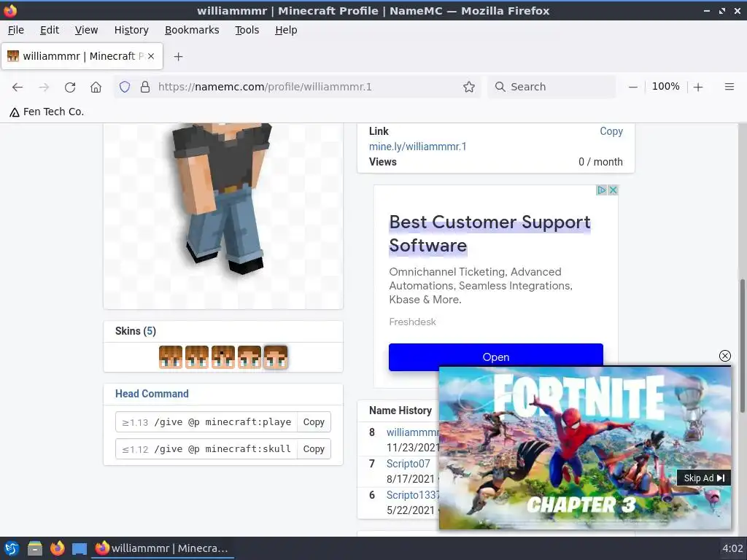Reset zoom level at 100%

(x=665, y=86)
